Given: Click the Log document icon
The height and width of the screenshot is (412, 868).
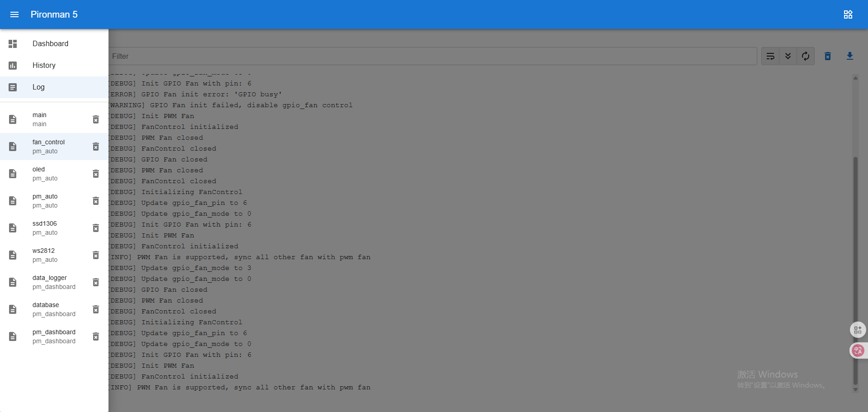Looking at the screenshot, I should 13,87.
